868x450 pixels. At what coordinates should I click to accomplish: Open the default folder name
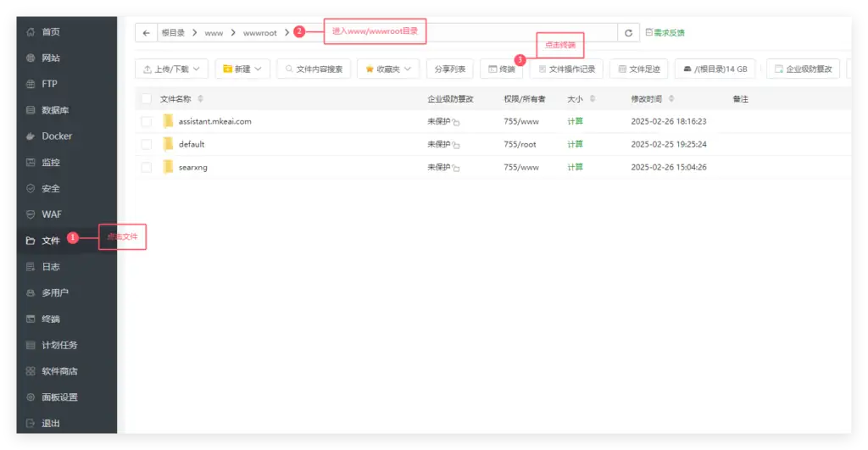[192, 144]
